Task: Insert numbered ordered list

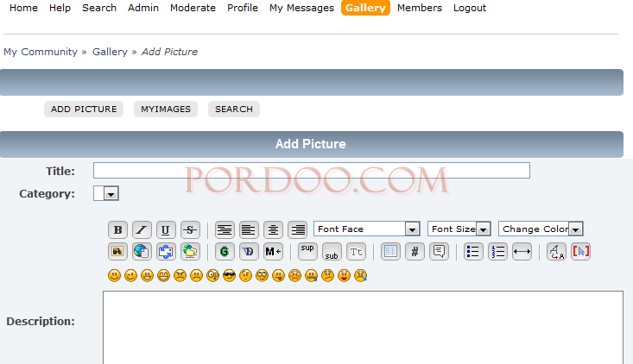Action: click(x=497, y=252)
